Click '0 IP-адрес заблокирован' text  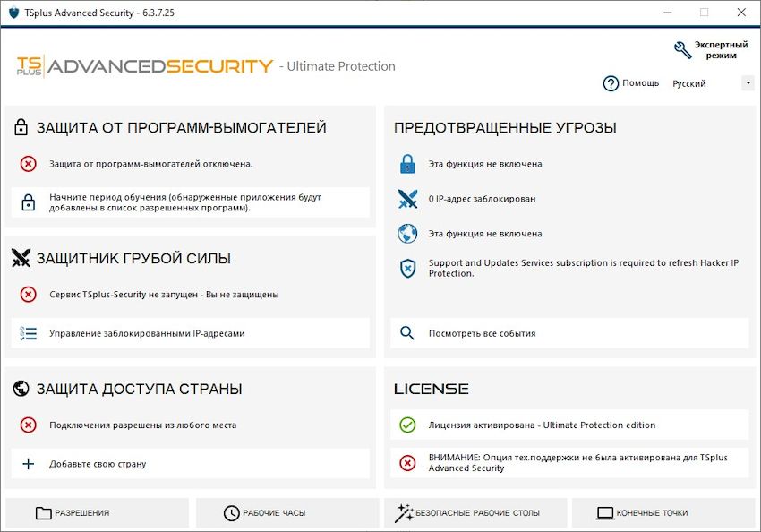(x=482, y=199)
